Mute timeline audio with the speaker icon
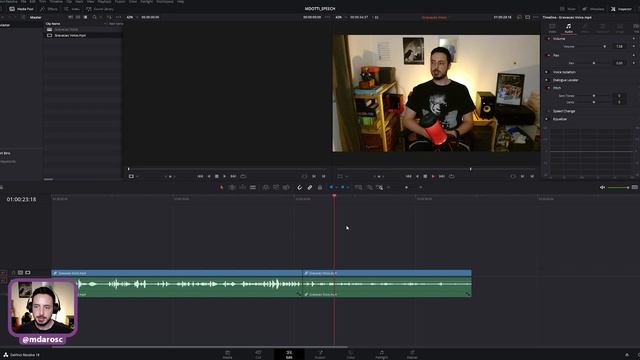640x360 pixels. (602, 187)
